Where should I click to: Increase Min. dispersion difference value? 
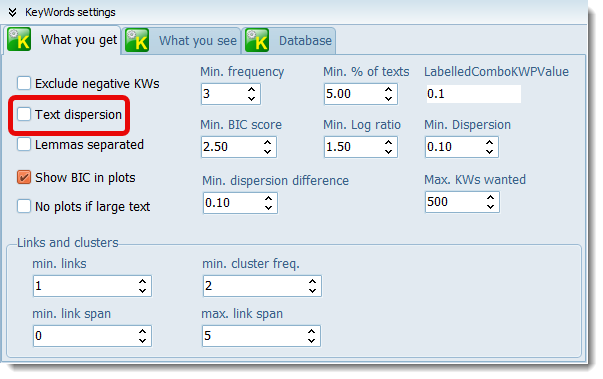coord(268,198)
